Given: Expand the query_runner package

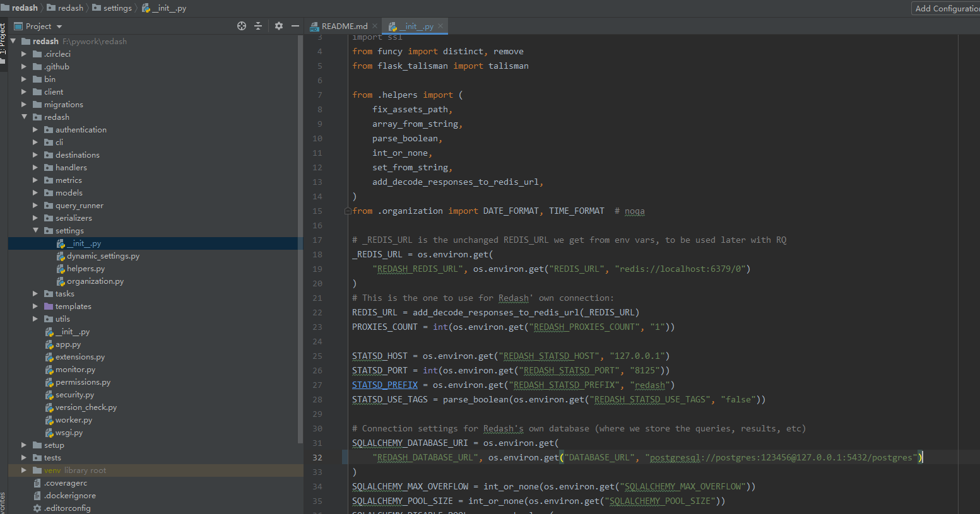Looking at the screenshot, I should click(x=35, y=205).
